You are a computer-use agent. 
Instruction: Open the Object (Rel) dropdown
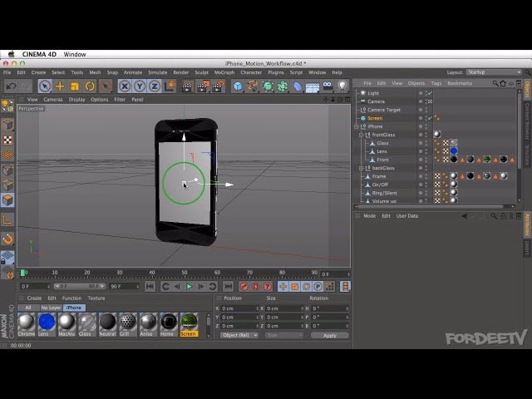pos(239,335)
